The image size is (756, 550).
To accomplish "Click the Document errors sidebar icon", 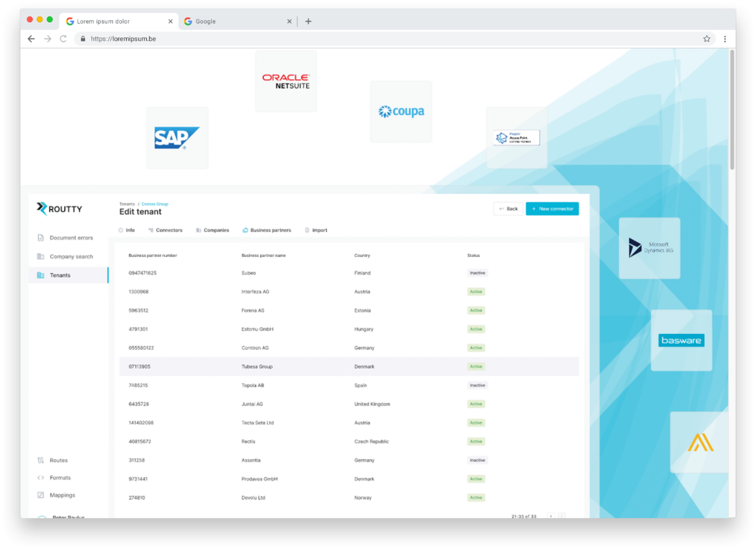I will 40,238.
